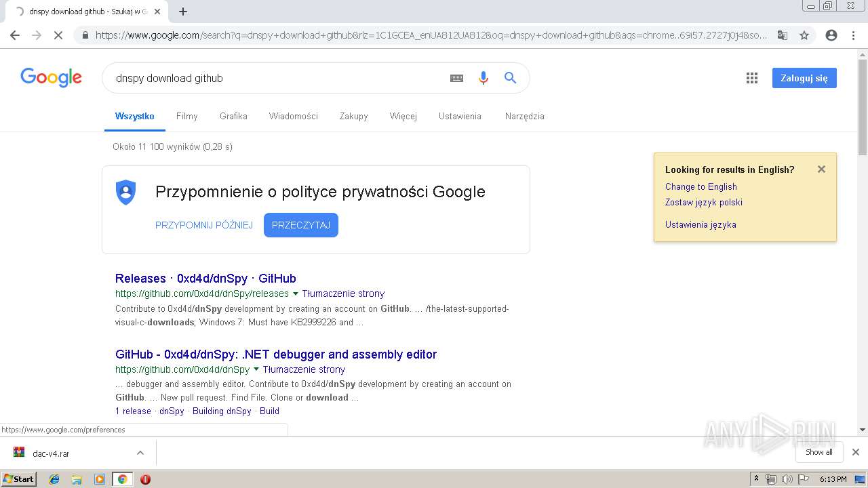
Task: Click Show all downloads
Action: tap(818, 452)
